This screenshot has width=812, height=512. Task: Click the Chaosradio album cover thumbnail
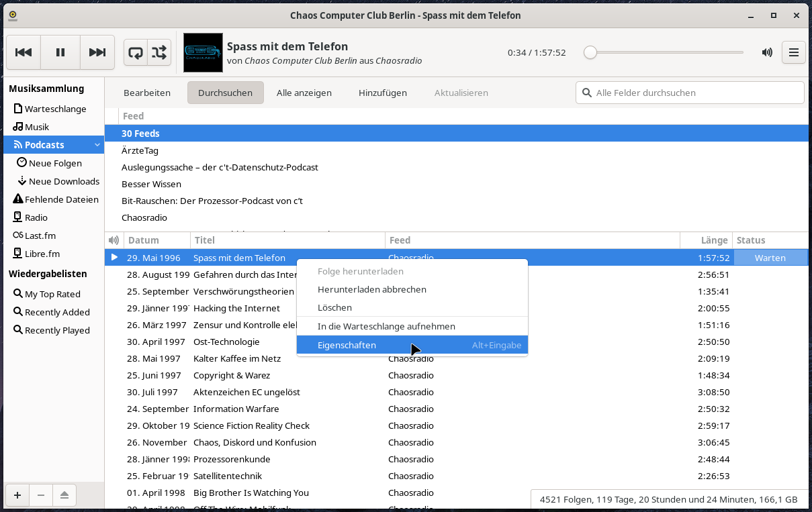tap(203, 52)
